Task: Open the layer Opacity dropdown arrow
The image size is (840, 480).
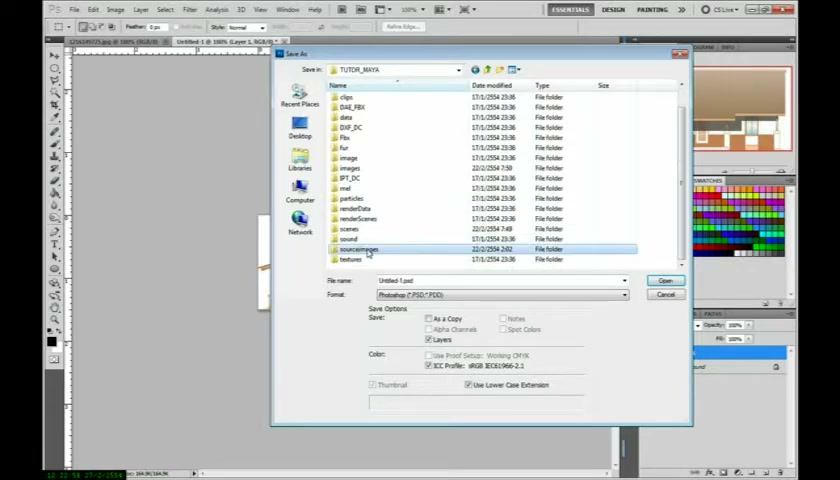Action: (x=749, y=325)
